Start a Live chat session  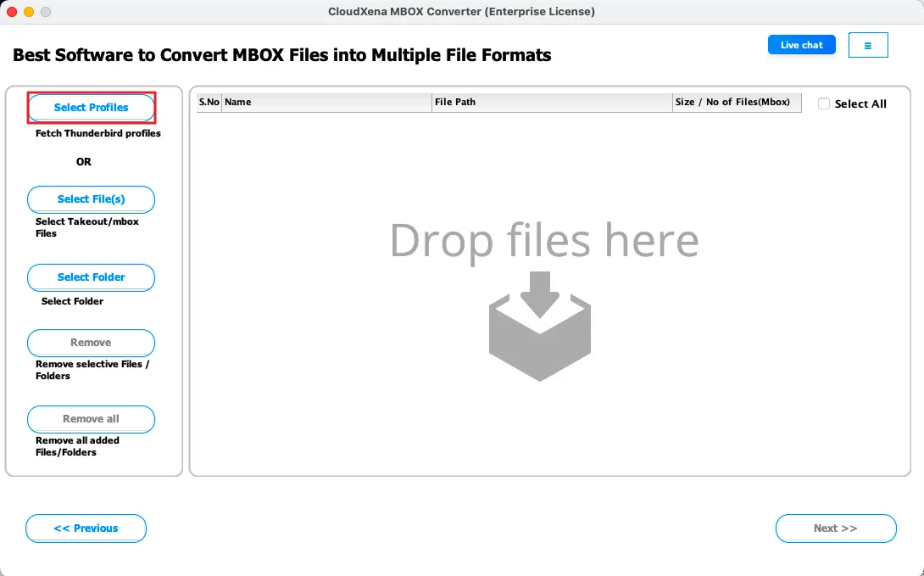point(801,45)
